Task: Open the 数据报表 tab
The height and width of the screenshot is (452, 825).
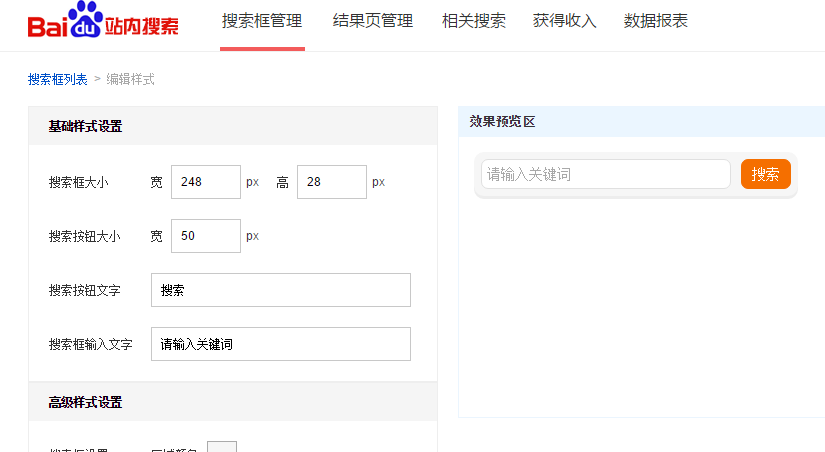Action: [x=655, y=21]
